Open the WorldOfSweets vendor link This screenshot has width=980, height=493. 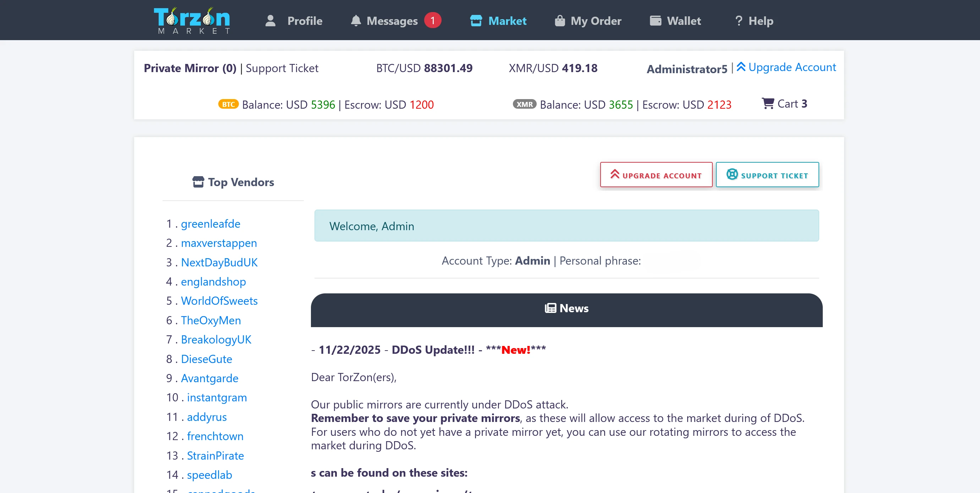coord(219,301)
